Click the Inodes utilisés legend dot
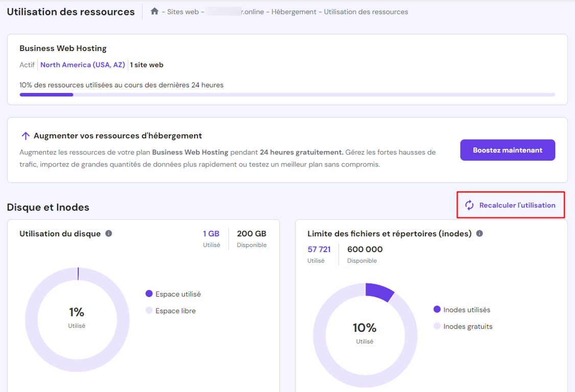Image resolution: width=575 pixels, height=392 pixels. pyautogui.click(x=437, y=310)
